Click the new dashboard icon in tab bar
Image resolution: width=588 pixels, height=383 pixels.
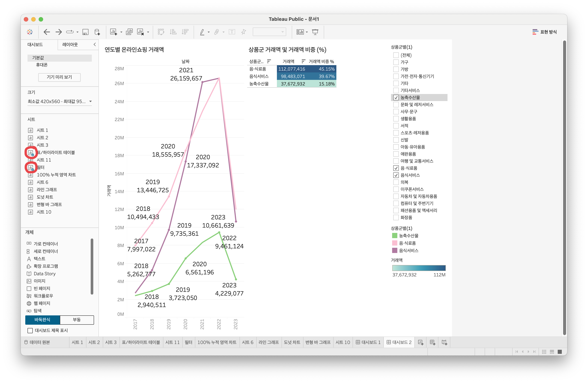coord(432,342)
